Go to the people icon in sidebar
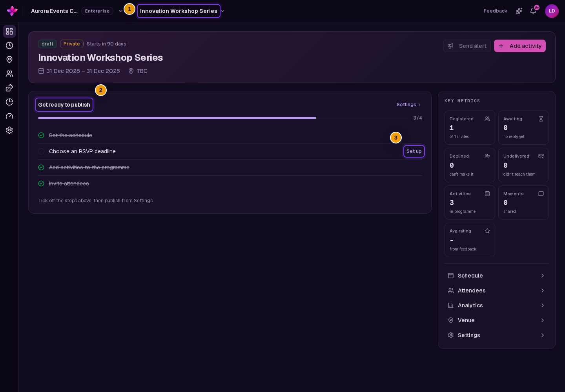Viewport: 565px width, 392px height. pos(9,74)
